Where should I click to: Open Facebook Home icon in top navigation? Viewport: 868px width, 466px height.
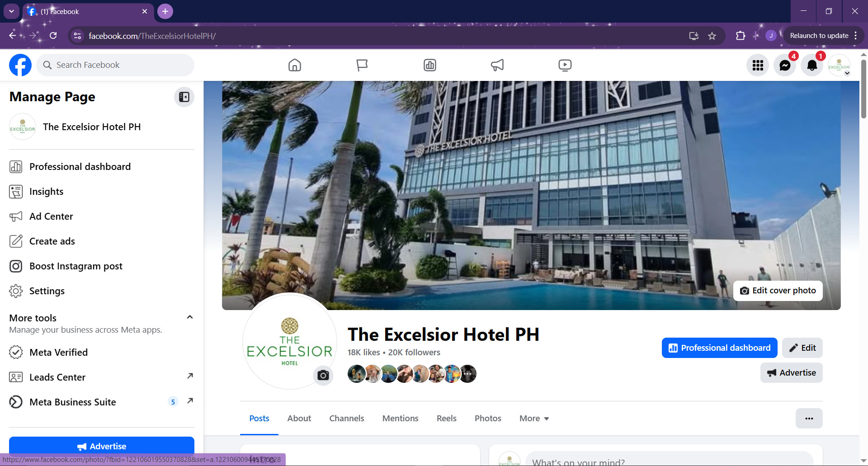294,65
